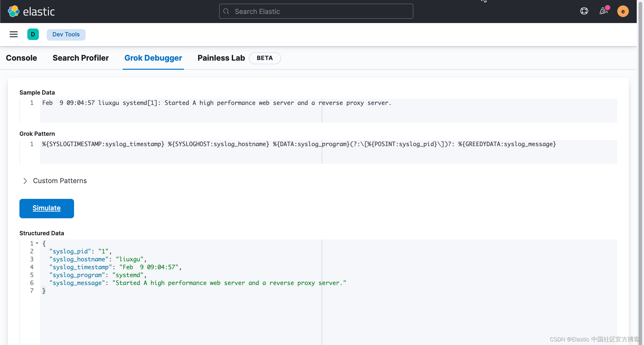
Task: Open the user avatar menu
Action: 623,12
